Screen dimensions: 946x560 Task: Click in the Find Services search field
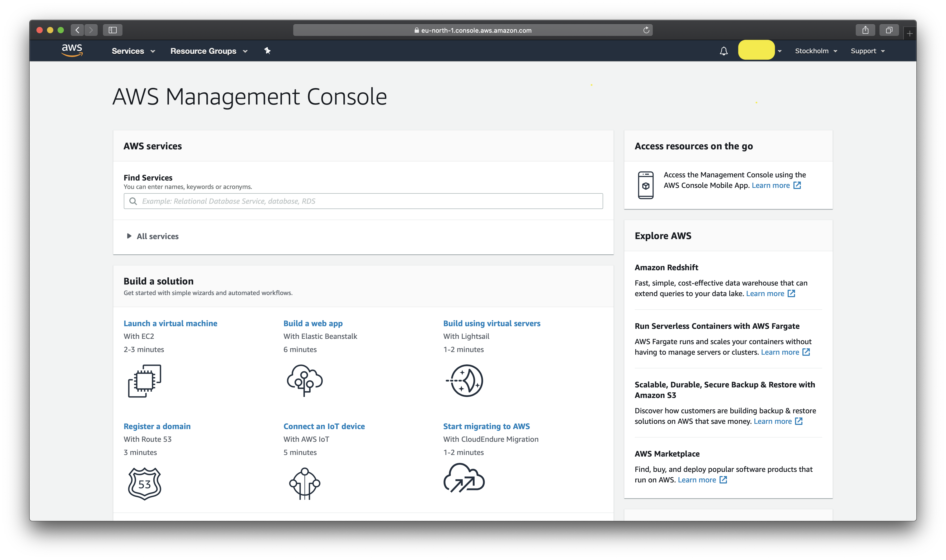click(x=363, y=201)
